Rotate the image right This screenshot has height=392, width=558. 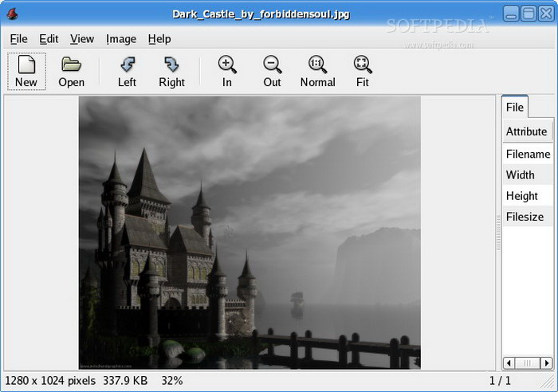pos(171,71)
